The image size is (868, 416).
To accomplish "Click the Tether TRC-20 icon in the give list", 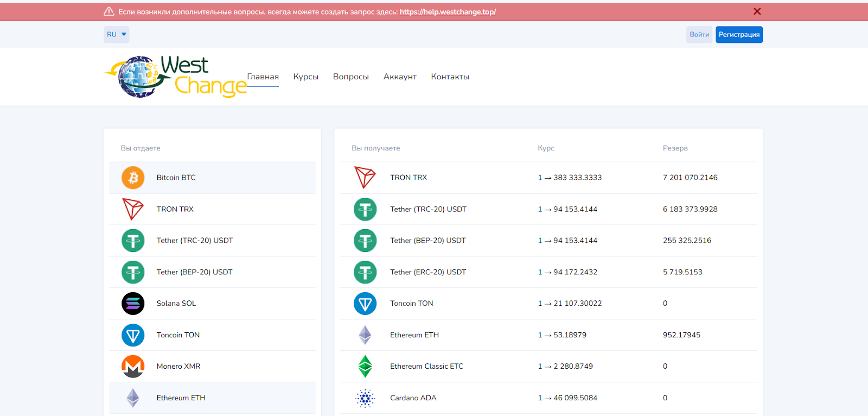I will point(133,241).
